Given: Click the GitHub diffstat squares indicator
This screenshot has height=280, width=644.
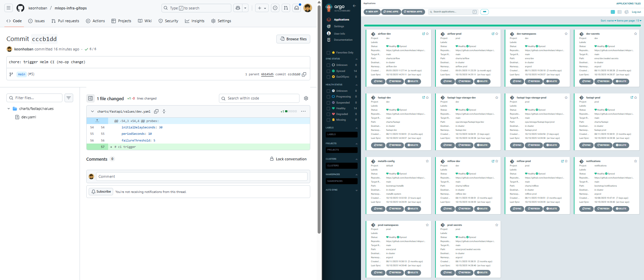Looking at the screenshot, I should pos(291,111).
